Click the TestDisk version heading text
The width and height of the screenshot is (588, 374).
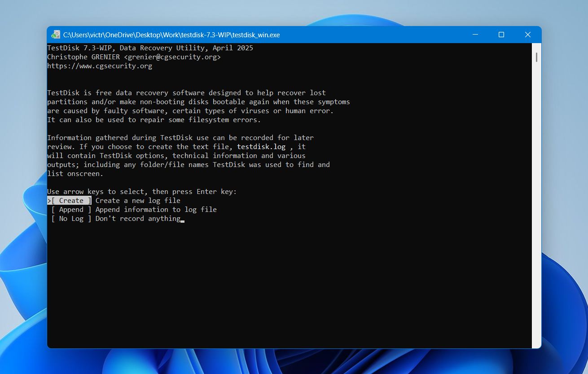150,48
